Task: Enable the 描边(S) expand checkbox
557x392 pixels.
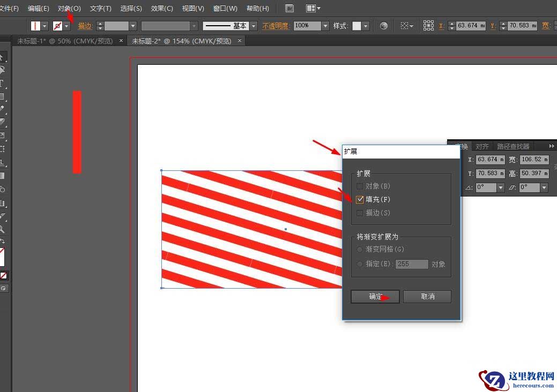Action: [359, 213]
